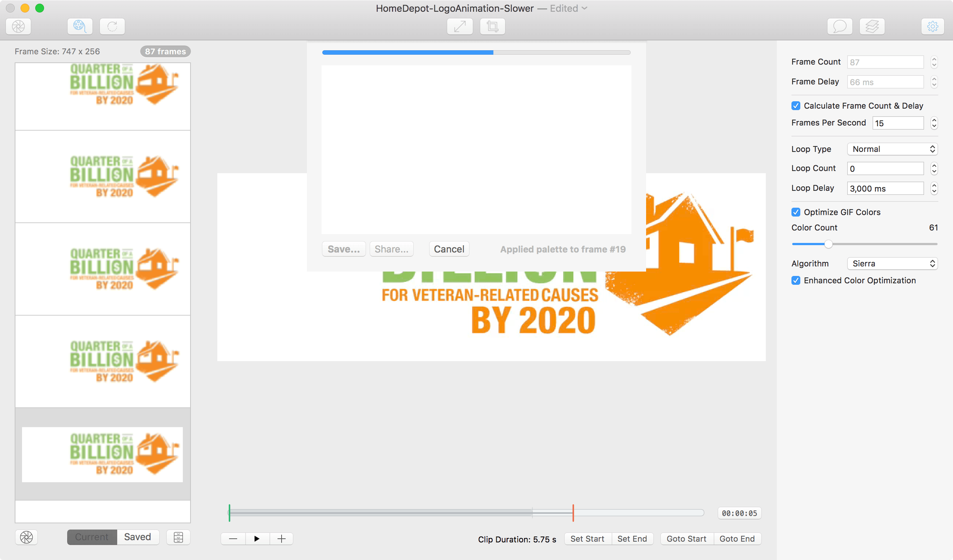Click the plus button right of play
953x560 pixels.
click(281, 539)
